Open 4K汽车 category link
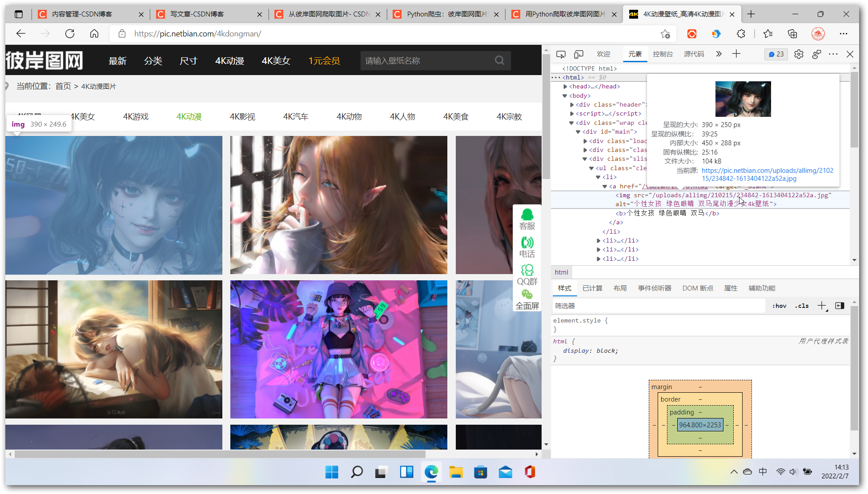 [x=296, y=116]
